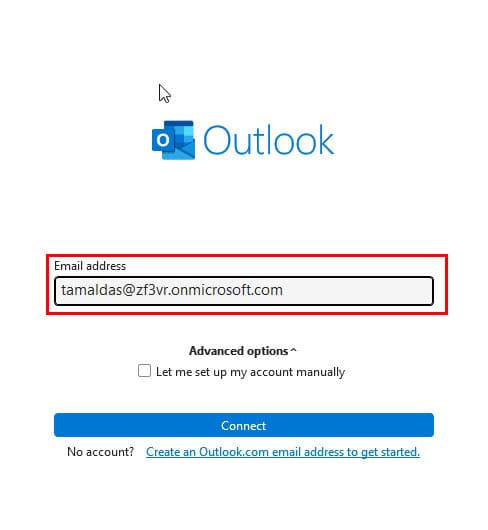Click the 'Email address' label

pos(90,266)
